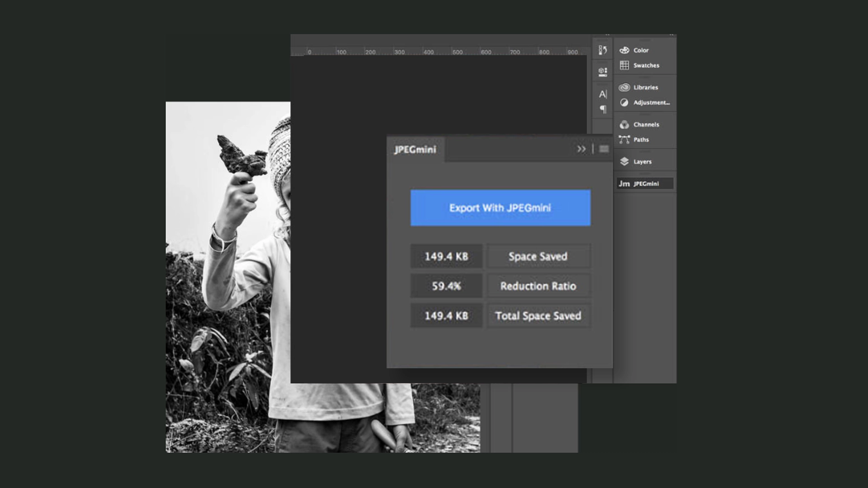Open the Color panel icon
Image resolution: width=868 pixels, height=488 pixels.
(624, 50)
